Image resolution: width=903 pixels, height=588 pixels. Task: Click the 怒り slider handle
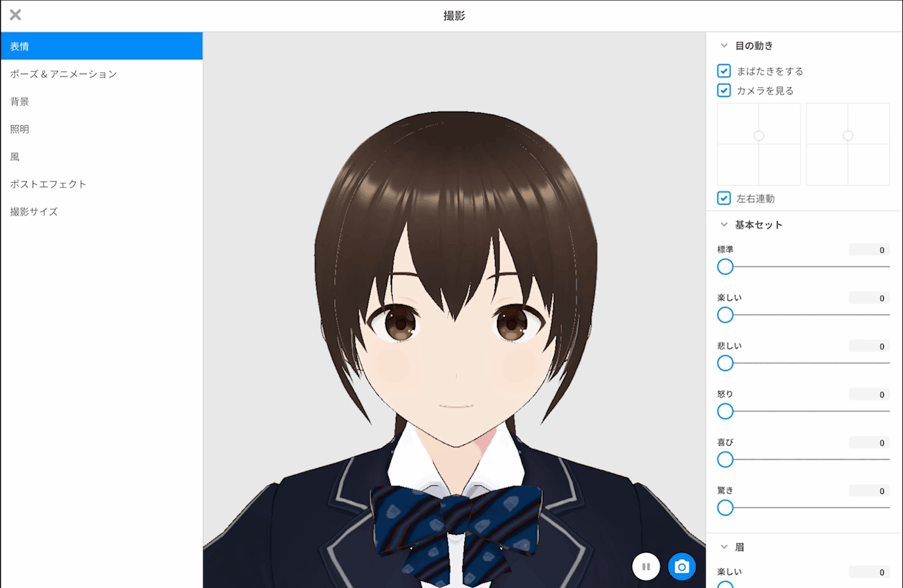pyautogui.click(x=725, y=411)
